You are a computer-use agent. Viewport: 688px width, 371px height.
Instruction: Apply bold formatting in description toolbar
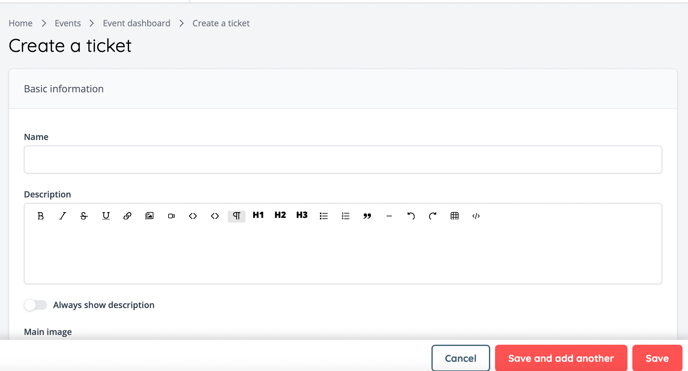tap(40, 216)
